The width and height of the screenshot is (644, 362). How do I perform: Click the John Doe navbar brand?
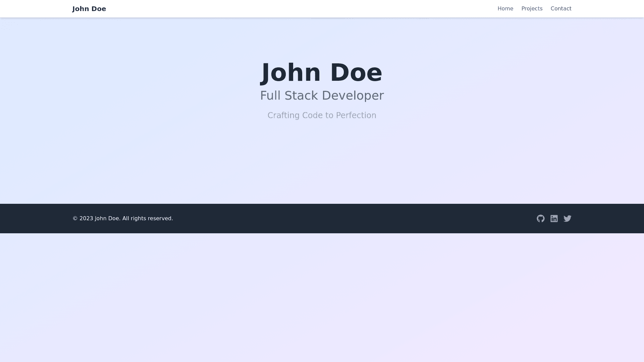tap(89, 9)
